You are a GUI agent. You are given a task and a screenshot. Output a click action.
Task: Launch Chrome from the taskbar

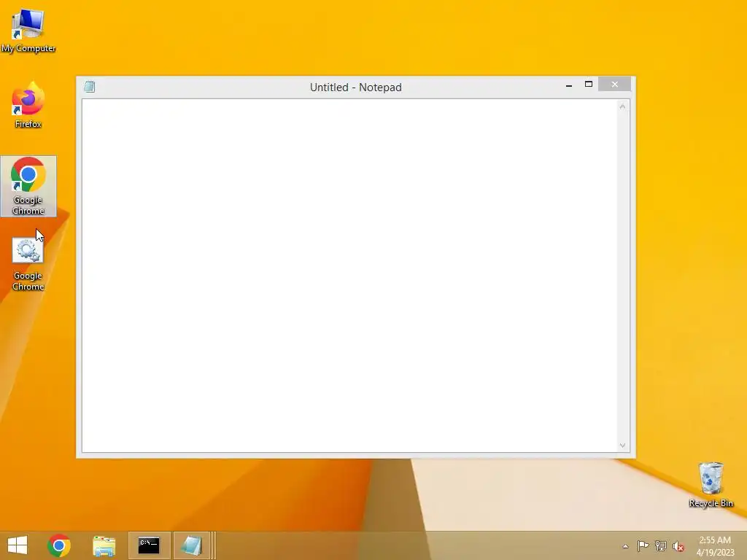coord(59,545)
